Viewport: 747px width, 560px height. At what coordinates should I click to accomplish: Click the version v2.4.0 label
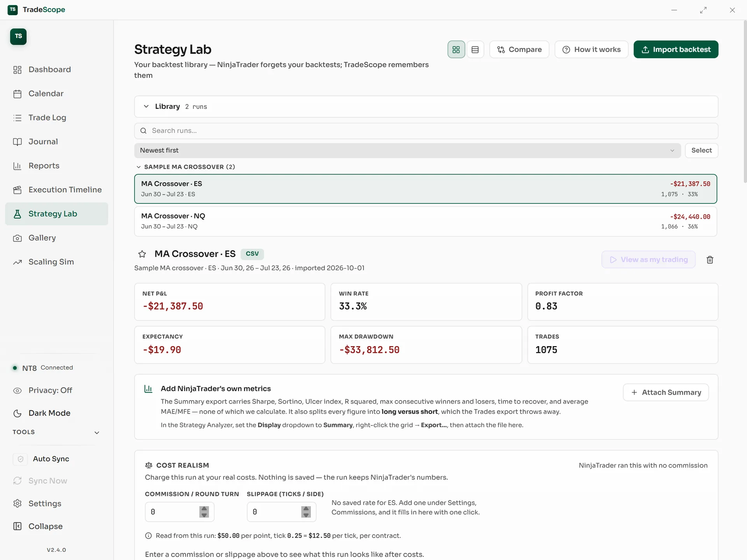tap(56, 550)
